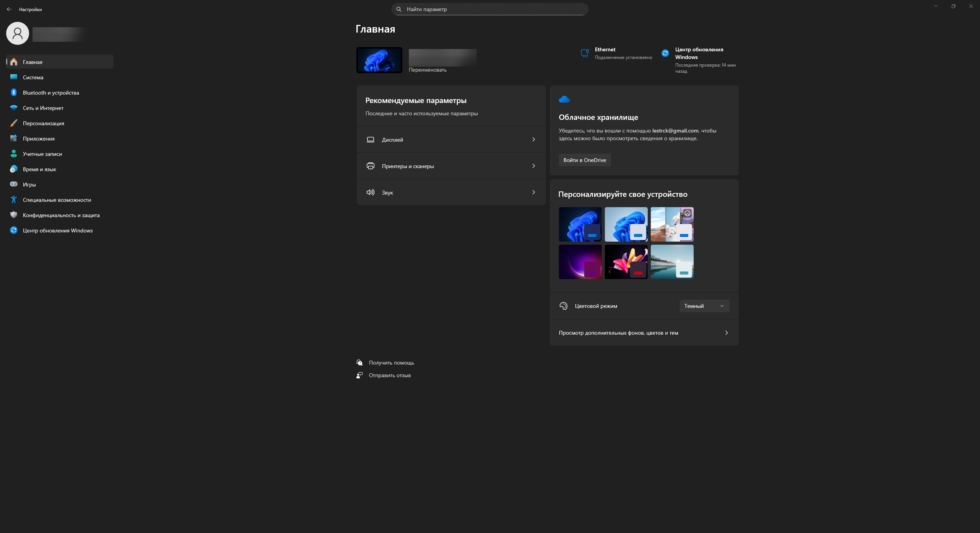Open the Color mode dropdown
Image resolution: width=980 pixels, height=533 pixels.
tap(704, 306)
